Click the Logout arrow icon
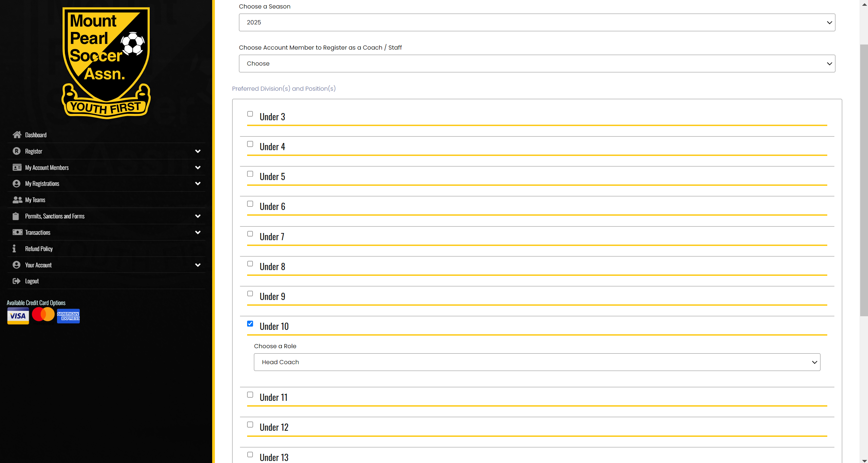This screenshot has width=868, height=463. click(17, 281)
